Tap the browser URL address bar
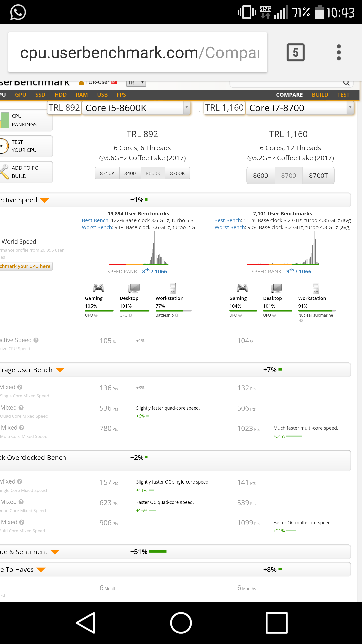Screen dimensions: 362x644 pyautogui.click(x=138, y=52)
